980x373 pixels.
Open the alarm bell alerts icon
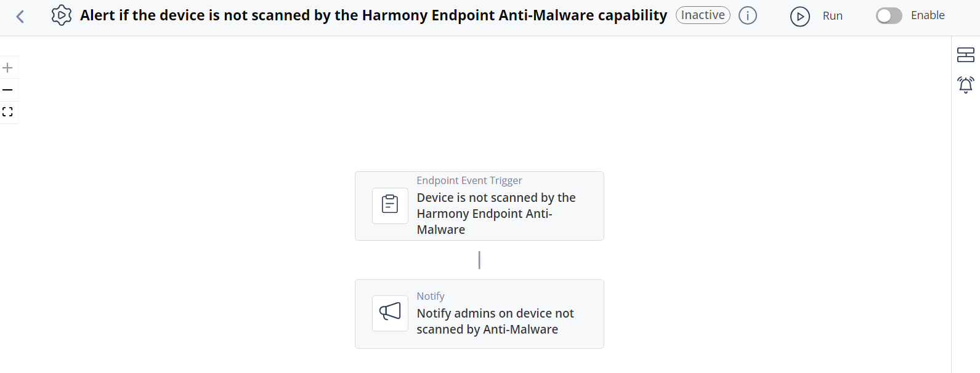(966, 84)
